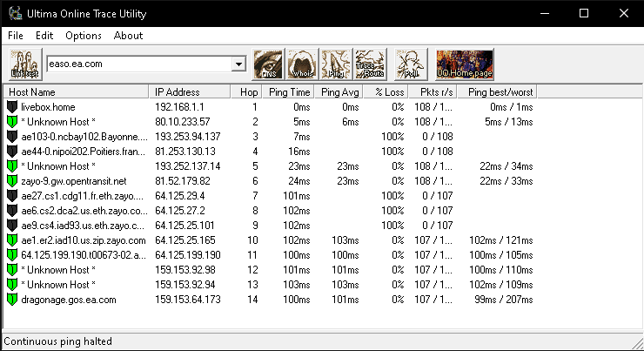Select the ae1.er2.iad10.us.zip.zayo.com host name
The image size is (644, 351).
[x=84, y=240]
